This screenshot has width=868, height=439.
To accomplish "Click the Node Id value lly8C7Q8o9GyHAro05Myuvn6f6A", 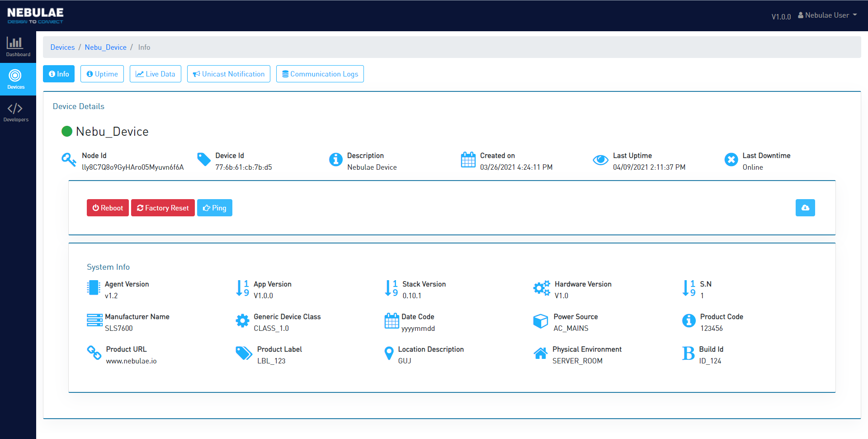I will point(132,167).
